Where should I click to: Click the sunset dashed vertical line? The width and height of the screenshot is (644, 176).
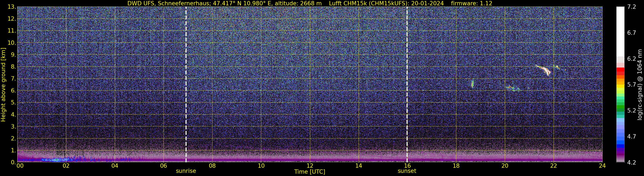(407, 85)
